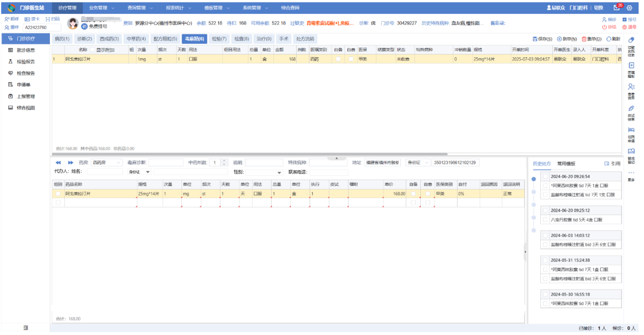Click the horizontal scrollbar under order table
Image resolution: width=644 pixels, height=335 pixels.
click(250, 154)
